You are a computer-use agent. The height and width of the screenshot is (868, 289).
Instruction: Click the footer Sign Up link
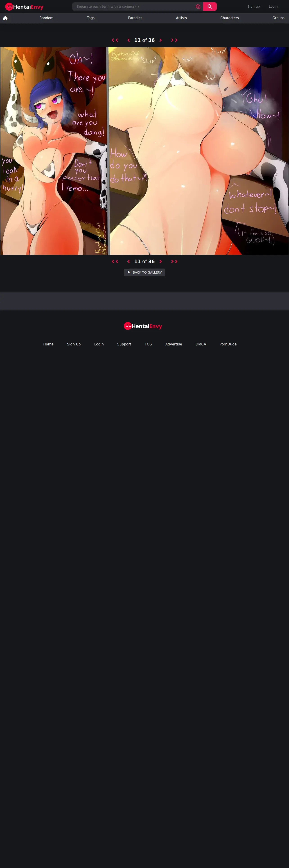pyautogui.click(x=74, y=344)
